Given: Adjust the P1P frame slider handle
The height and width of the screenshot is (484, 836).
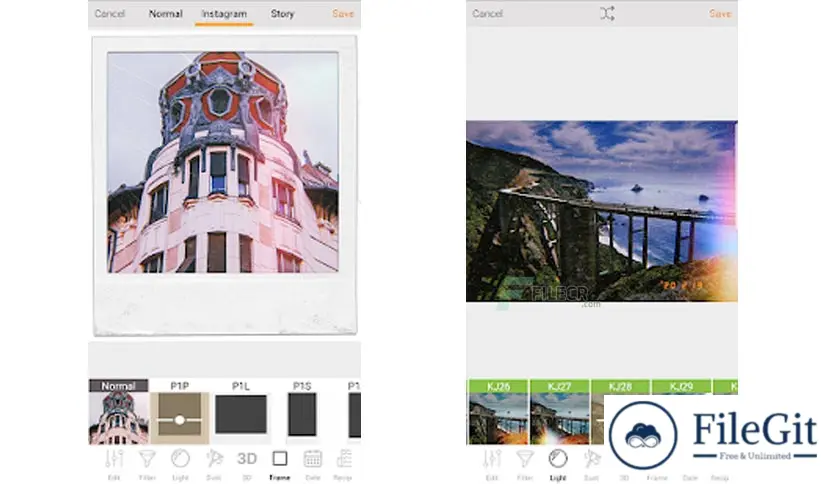Looking at the screenshot, I should pyautogui.click(x=180, y=420).
